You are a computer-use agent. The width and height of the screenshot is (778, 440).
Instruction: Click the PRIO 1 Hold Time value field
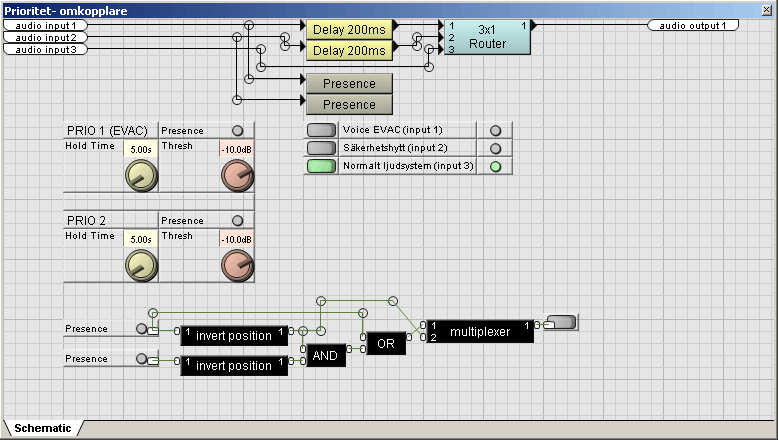[x=138, y=150]
